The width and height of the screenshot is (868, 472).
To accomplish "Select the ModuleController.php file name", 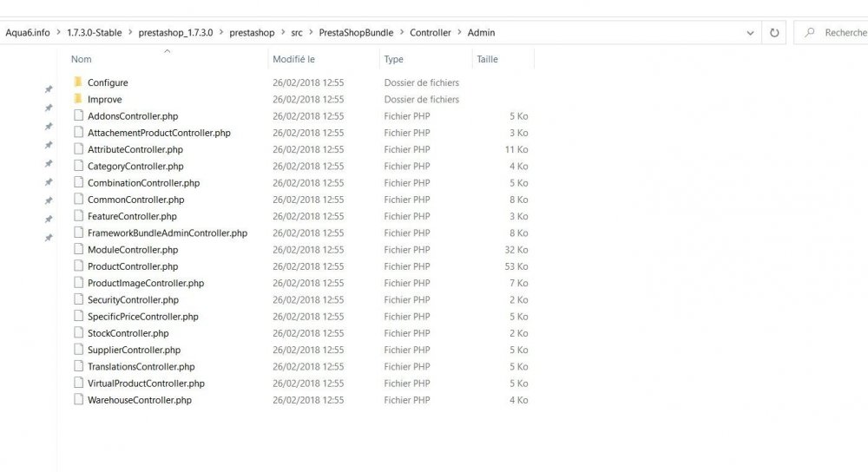I will tap(133, 250).
